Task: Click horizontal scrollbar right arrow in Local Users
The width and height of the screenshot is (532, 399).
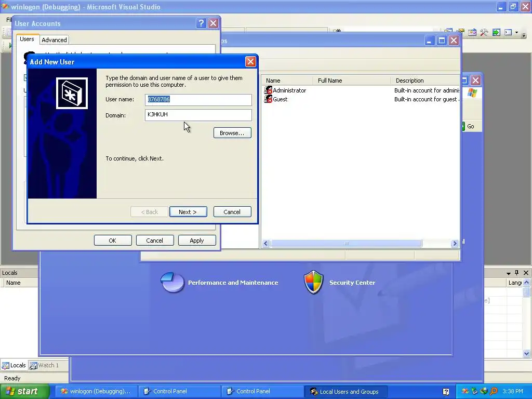Action: pos(455,243)
